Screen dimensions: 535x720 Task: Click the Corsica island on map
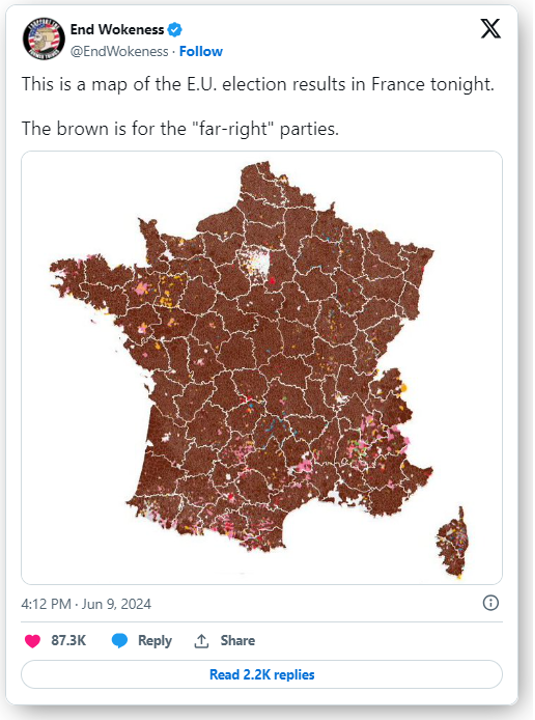coord(452,542)
